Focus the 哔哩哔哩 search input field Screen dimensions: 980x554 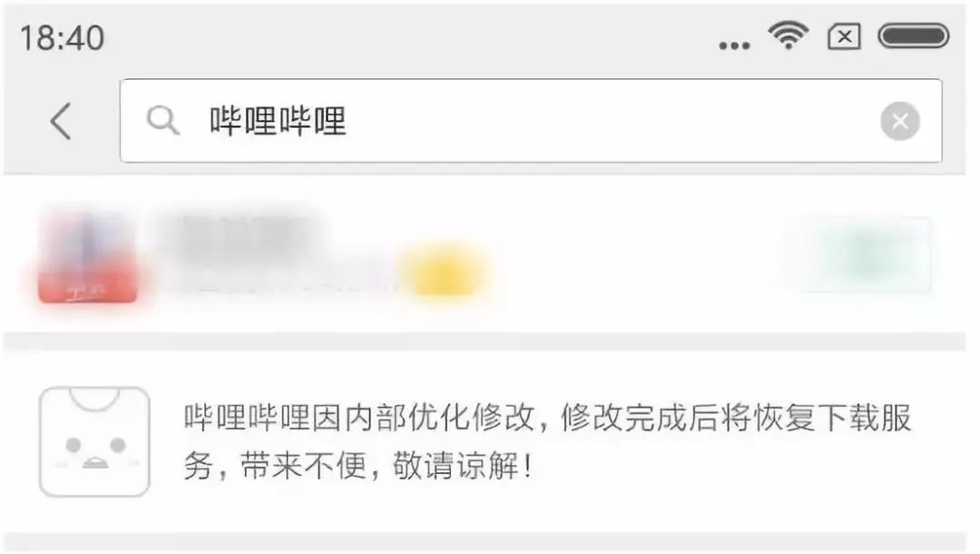pyautogui.click(x=531, y=121)
